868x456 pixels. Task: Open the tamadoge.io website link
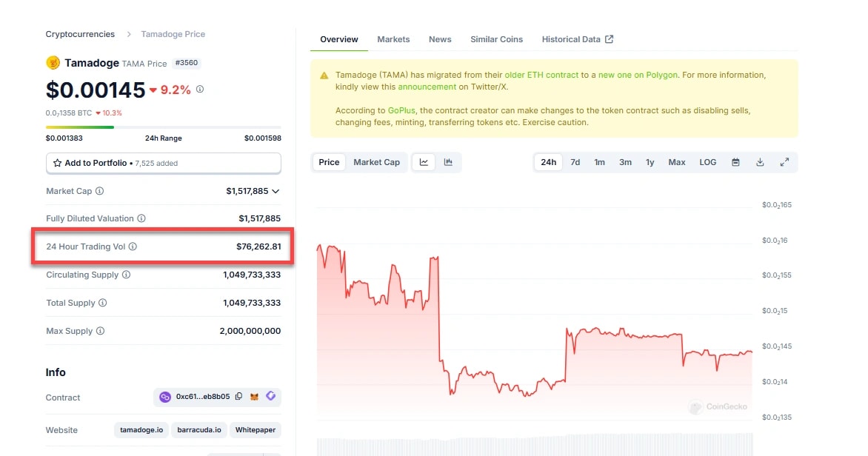pos(141,430)
